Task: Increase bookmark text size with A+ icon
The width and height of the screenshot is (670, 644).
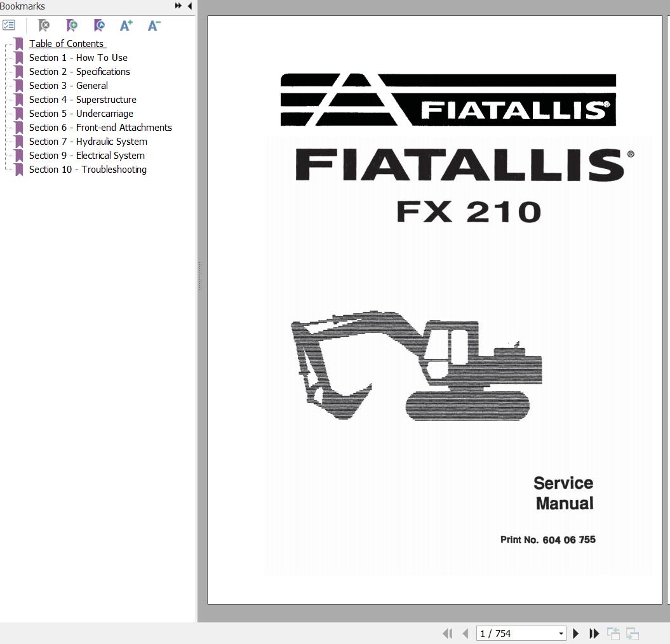Action: click(x=125, y=25)
